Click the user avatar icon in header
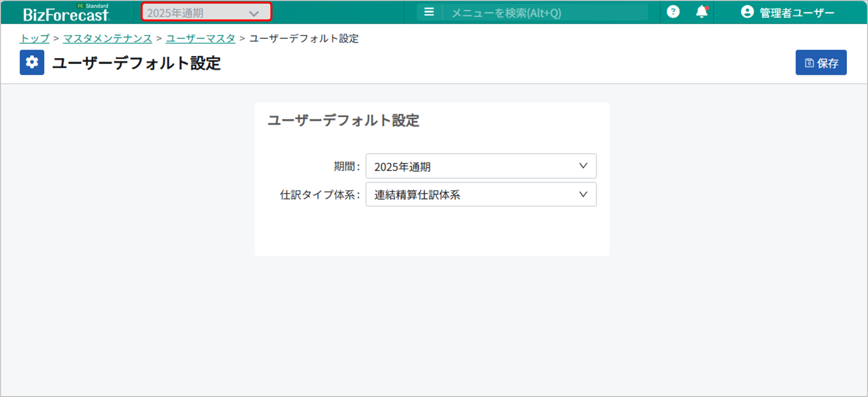The height and width of the screenshot is (397, 868). 747,12
